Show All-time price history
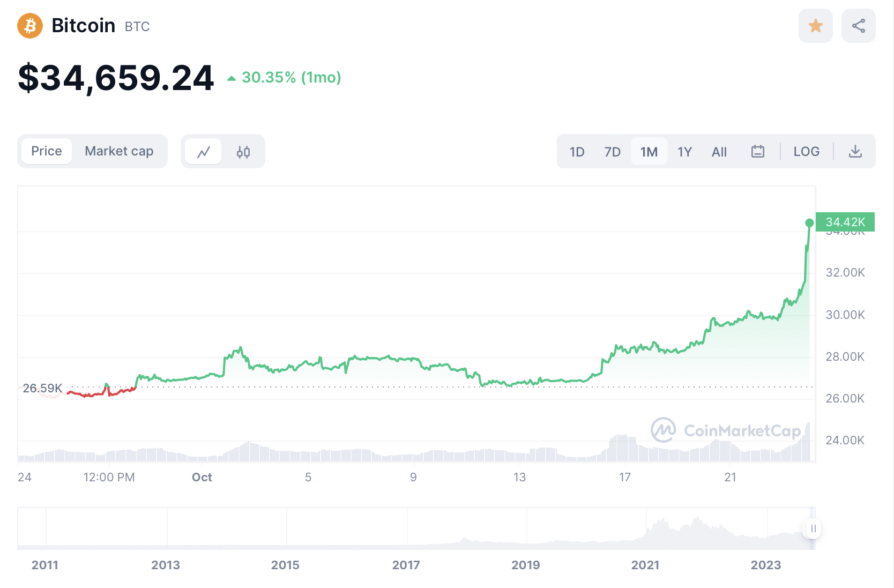Screen dimensions: 894x588 719,152
